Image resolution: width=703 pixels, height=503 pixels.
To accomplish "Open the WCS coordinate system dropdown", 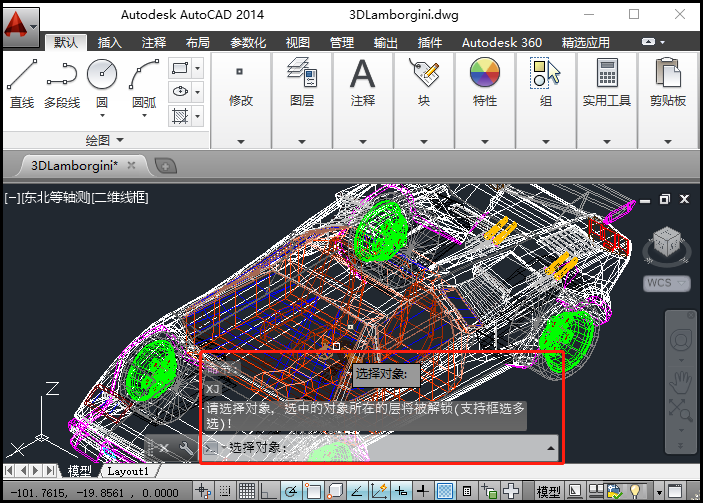I will coord(666,283).
